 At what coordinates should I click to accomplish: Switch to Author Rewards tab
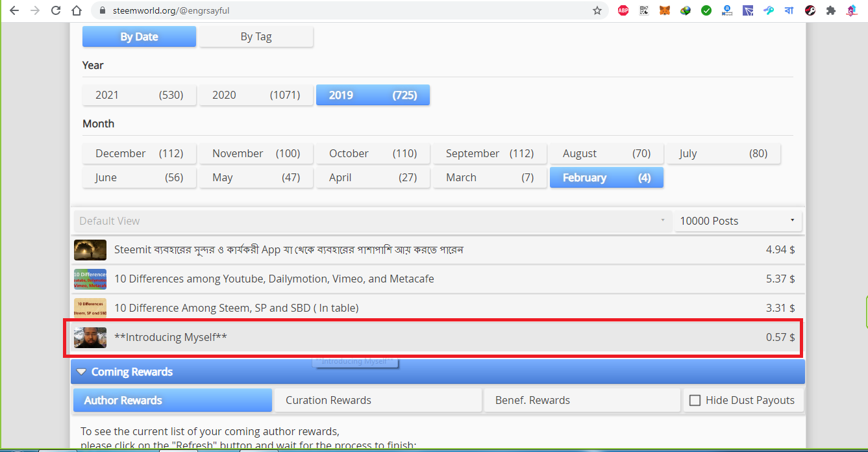(173, 400)
